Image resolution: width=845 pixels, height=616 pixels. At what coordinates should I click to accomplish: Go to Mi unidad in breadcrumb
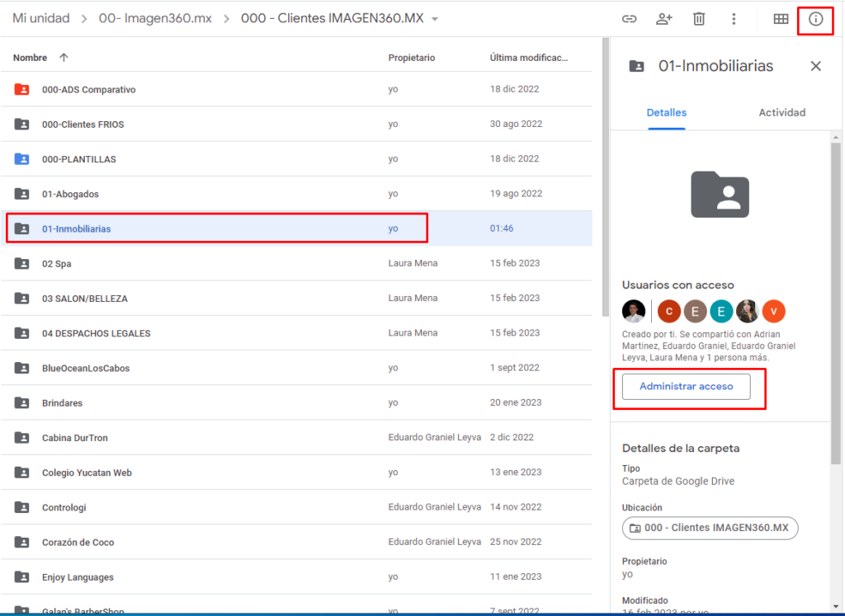[x=41, y=18]
